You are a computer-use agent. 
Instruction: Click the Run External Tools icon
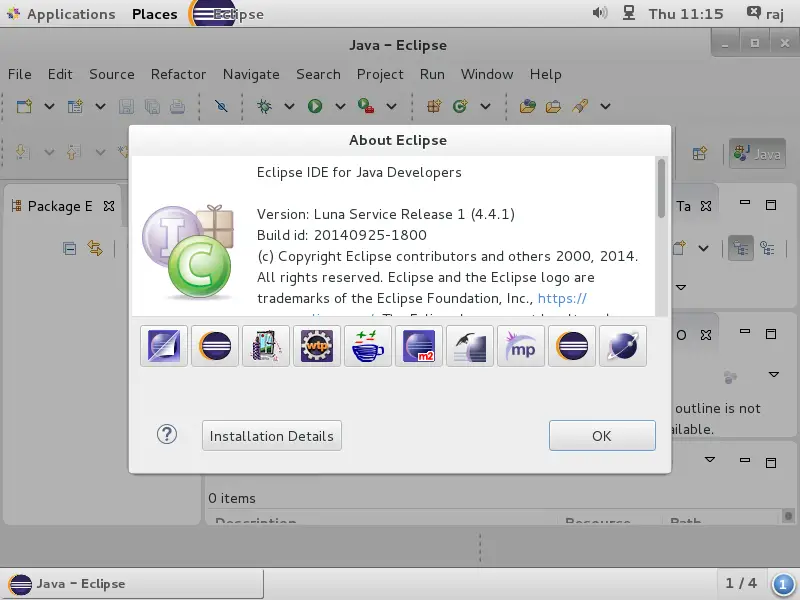pos(366,106)
